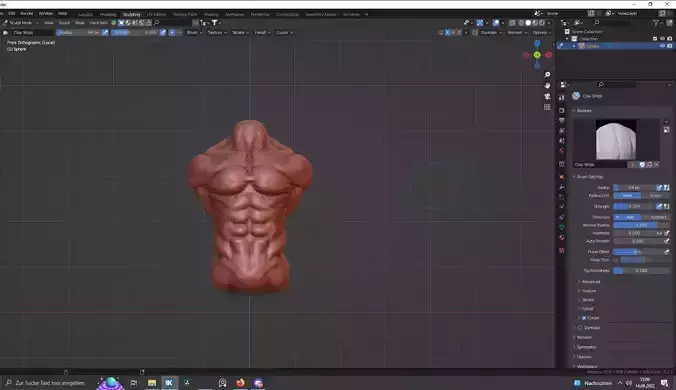Open the Brush dropdown in tool header
The height and width of the screenshot is (390, 676).
click(194, 33)
